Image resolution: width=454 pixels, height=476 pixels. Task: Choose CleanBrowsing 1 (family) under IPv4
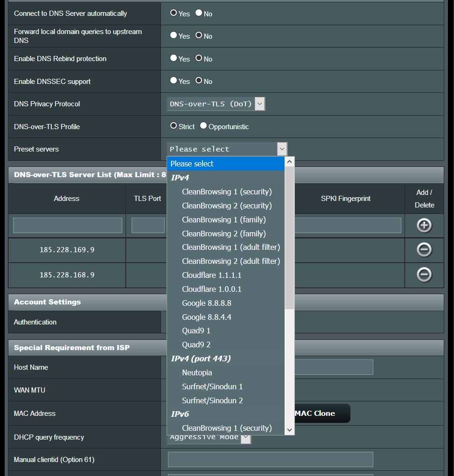[x=224, y=220]
